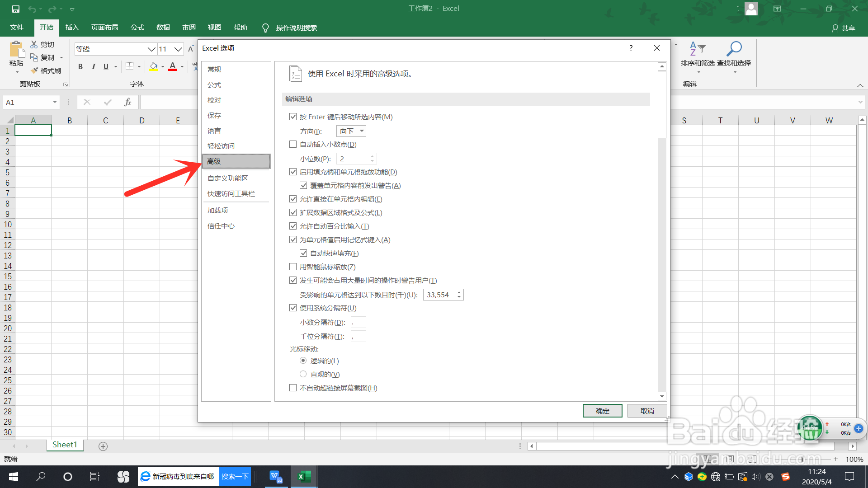Viewport: 868px width, 488px height.
Task: Switch to the 插入 Insert tab
Action: point(72,28)
